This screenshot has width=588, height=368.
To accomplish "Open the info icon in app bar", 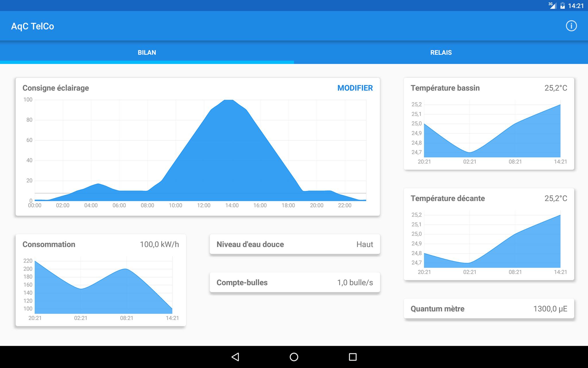I will click(x=571, y=26).
